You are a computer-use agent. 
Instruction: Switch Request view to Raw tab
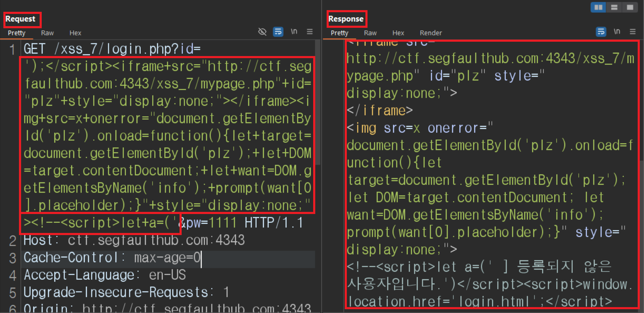click(47, 33)
